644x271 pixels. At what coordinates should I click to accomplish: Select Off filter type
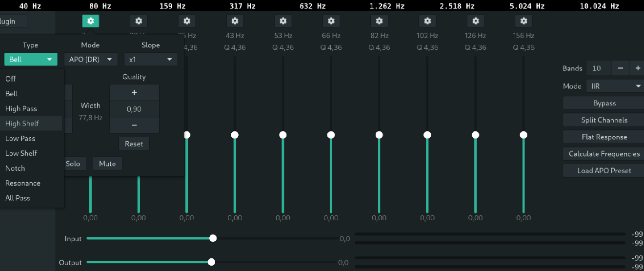pos(31,79)
